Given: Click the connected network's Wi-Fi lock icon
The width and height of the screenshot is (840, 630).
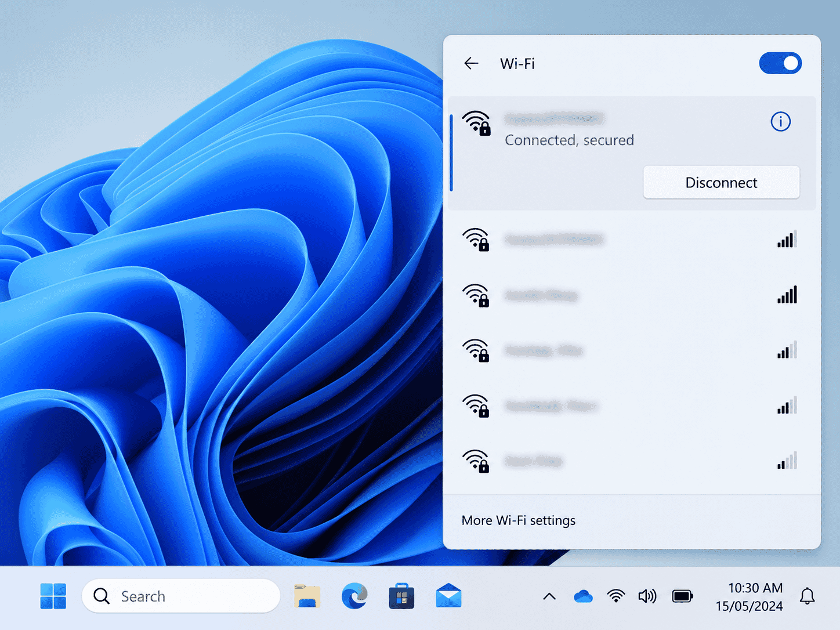Looking at the screenshot, I should click(476, 123).
